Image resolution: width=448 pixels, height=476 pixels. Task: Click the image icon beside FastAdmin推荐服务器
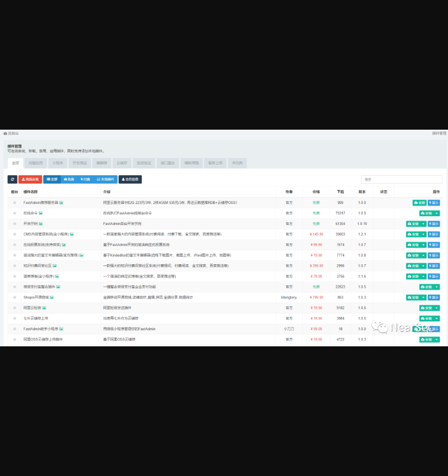point(61,203)
